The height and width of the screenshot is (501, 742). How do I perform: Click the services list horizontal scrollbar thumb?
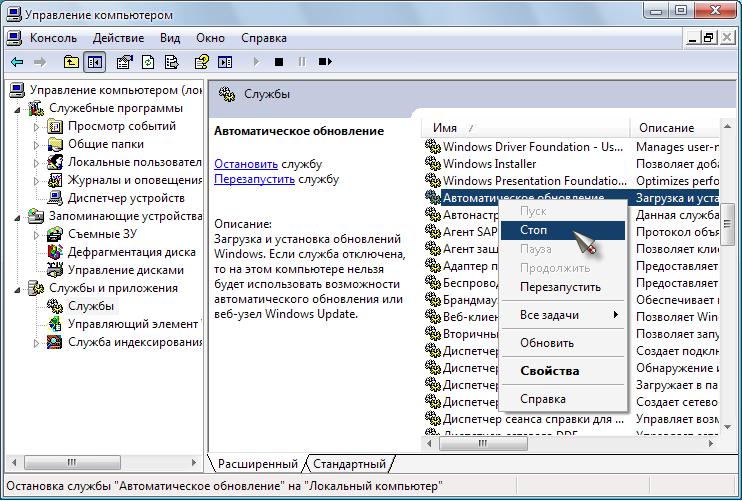[483, 444]
